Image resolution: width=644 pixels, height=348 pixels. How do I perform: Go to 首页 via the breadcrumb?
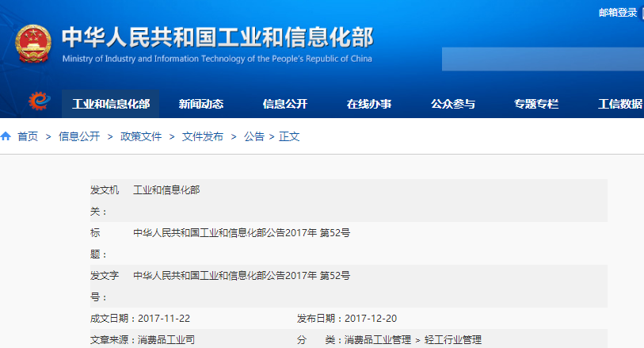[x=28, y=136]
